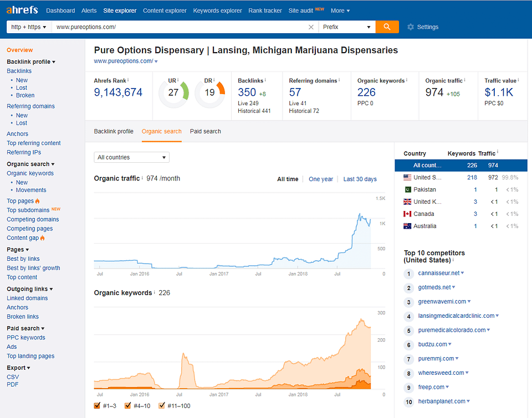This screenshot has width=532, height=418.
Task: Open Keywords explorer in top navigation
Action: coord(217,11)
